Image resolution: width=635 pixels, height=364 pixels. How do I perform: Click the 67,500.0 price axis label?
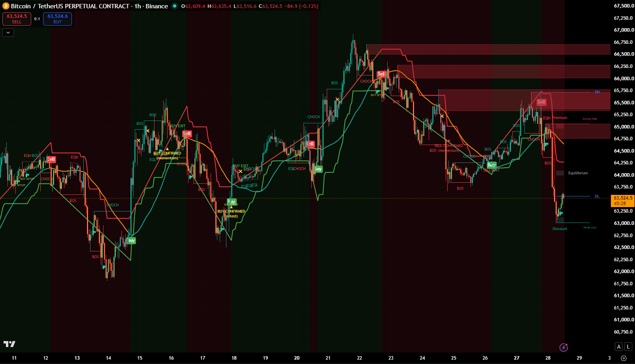(x=624, y=6)
